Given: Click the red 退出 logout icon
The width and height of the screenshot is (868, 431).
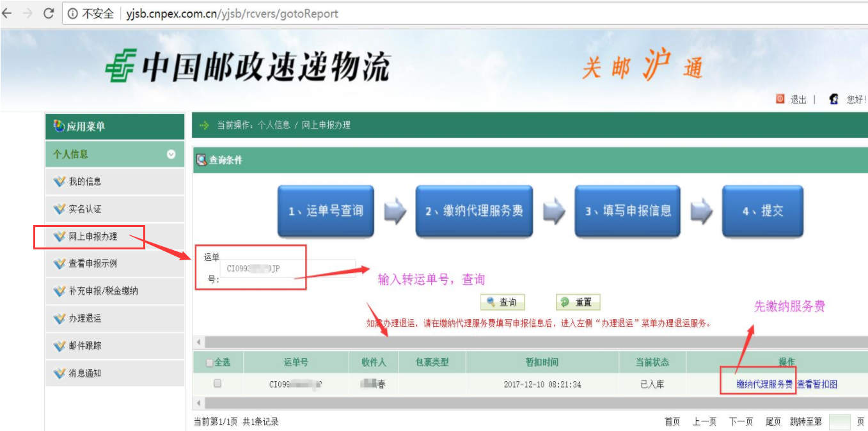Looking at the screenshot, I should pyautogui.click(x=780, y=99).
